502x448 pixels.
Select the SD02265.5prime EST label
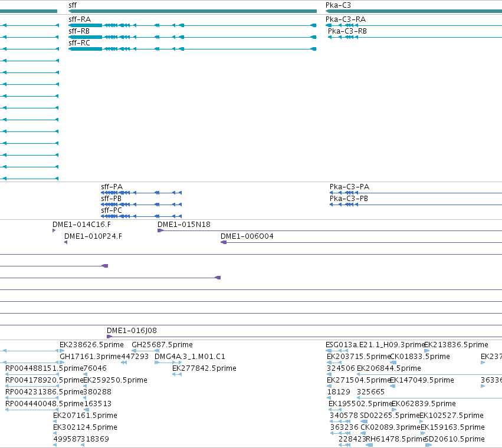390,416
